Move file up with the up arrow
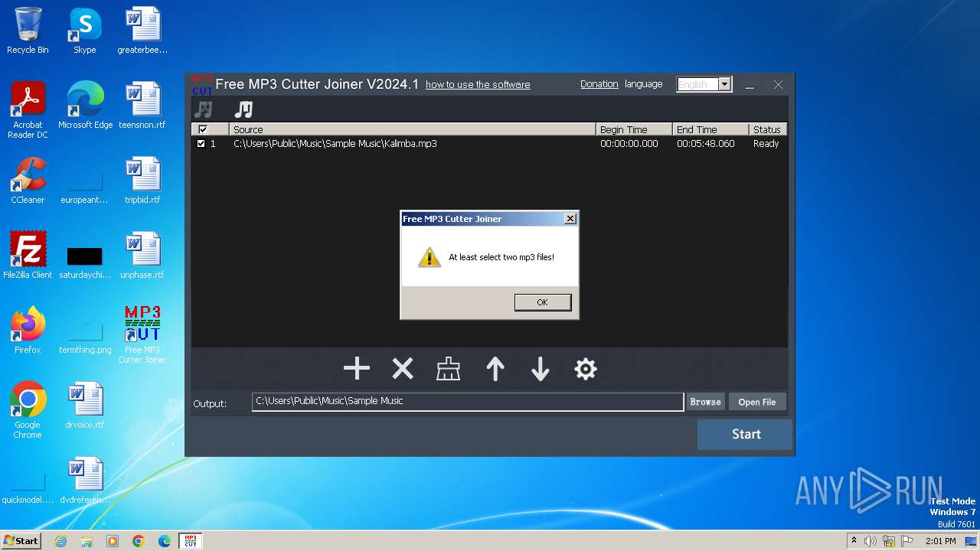The width and height of the screenshot is (980, 551). pyautogui.click(x=495, y=369)
